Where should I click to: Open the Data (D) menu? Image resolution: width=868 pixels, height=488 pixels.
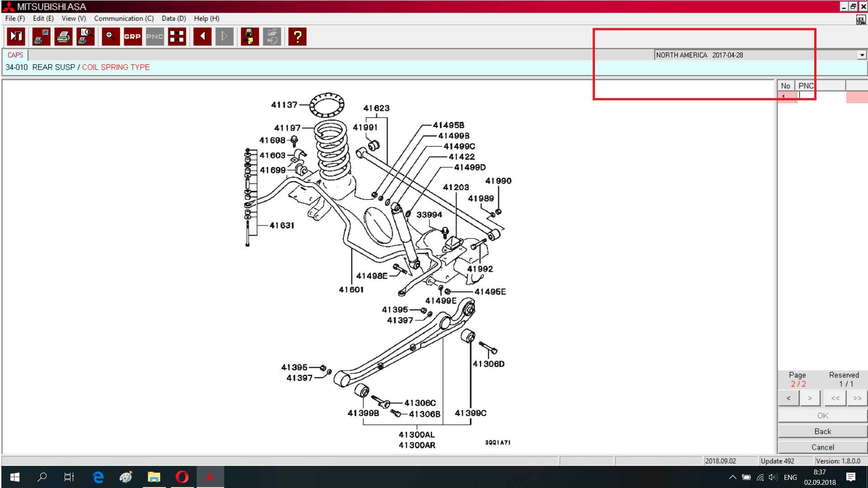[174, 19]
